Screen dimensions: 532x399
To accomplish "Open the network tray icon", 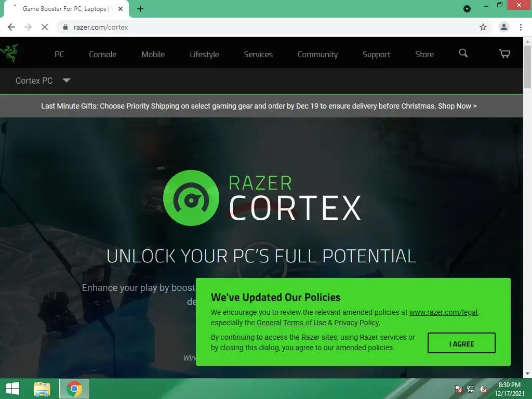I will (471, 389).
